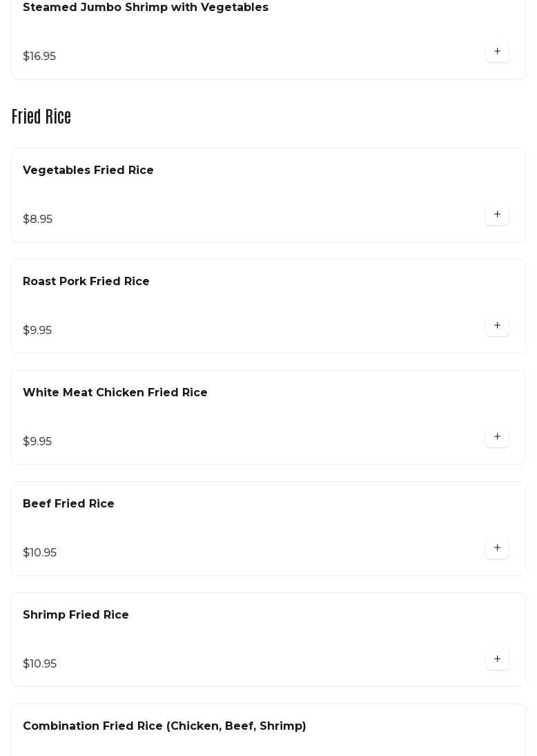This screenshot has width=537, height=756.
Task: Add Roast Pork Fried Rice via plus icon
Action: 497,326
